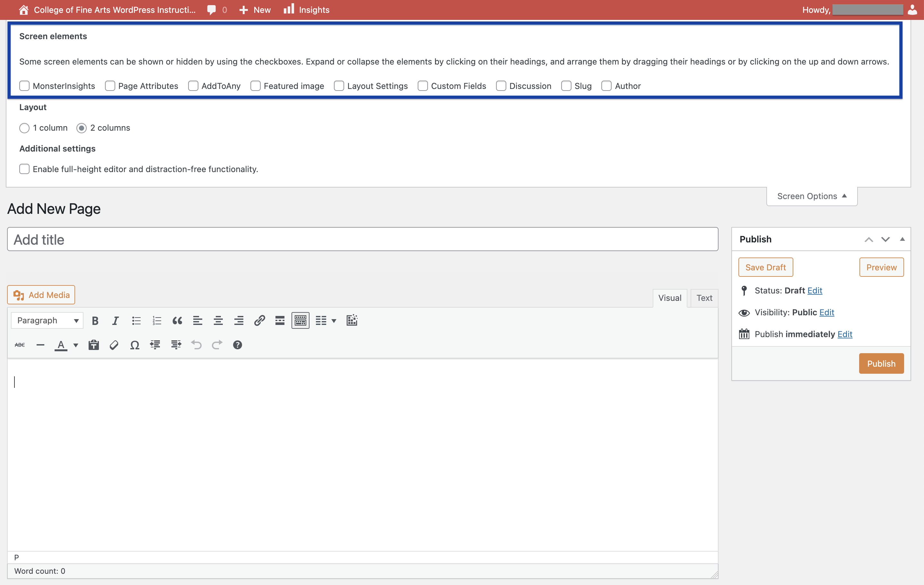Open the editor help dialog

coord(238,345)
